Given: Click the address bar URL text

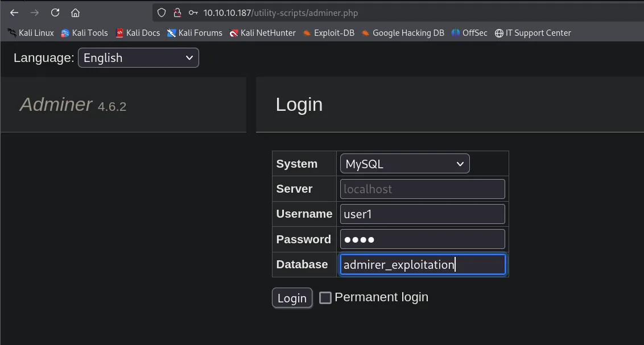Looking at the screenshot, I should coord(280,13).
